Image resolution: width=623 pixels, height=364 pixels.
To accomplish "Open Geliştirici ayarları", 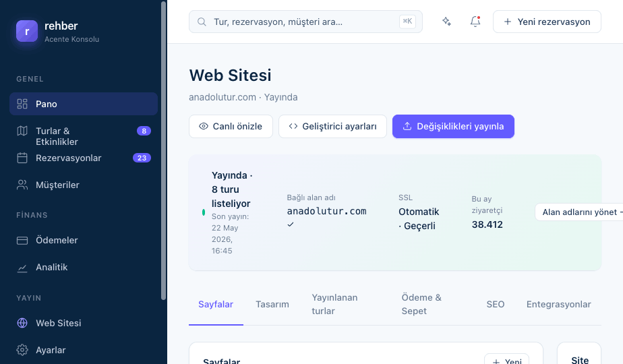I will 332,126.
